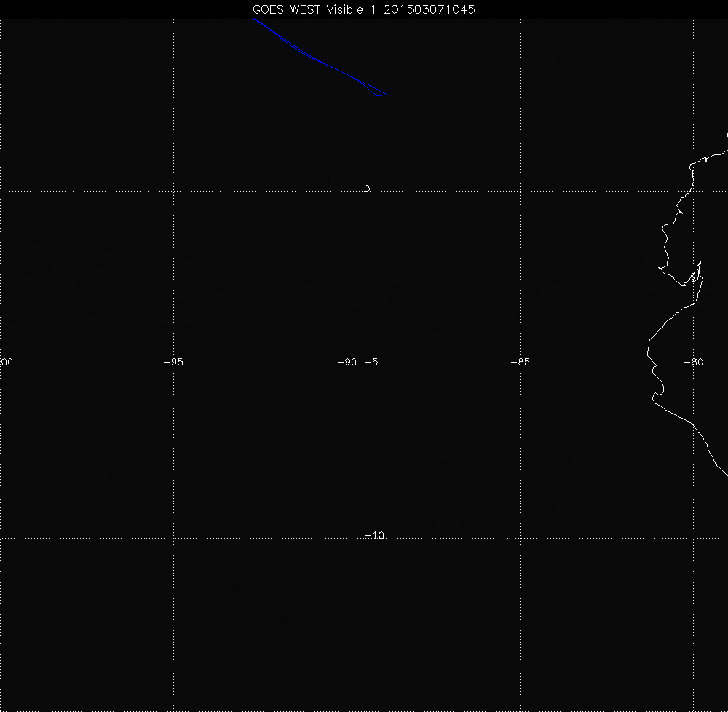Image resolution: width=728 pixels, height=712 pixels.
Task: Click gridline intersection at -85 longitude, -5 latitude
Action: tap(520, 365)
